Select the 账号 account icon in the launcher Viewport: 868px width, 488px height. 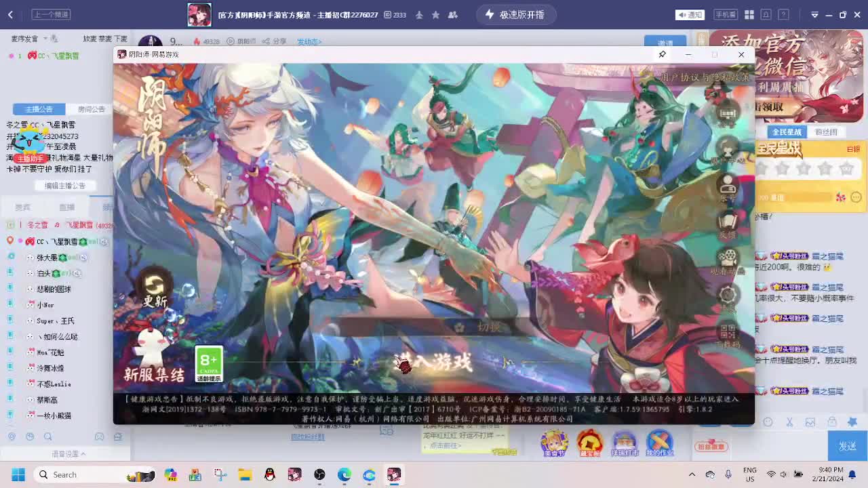point(728,184)
